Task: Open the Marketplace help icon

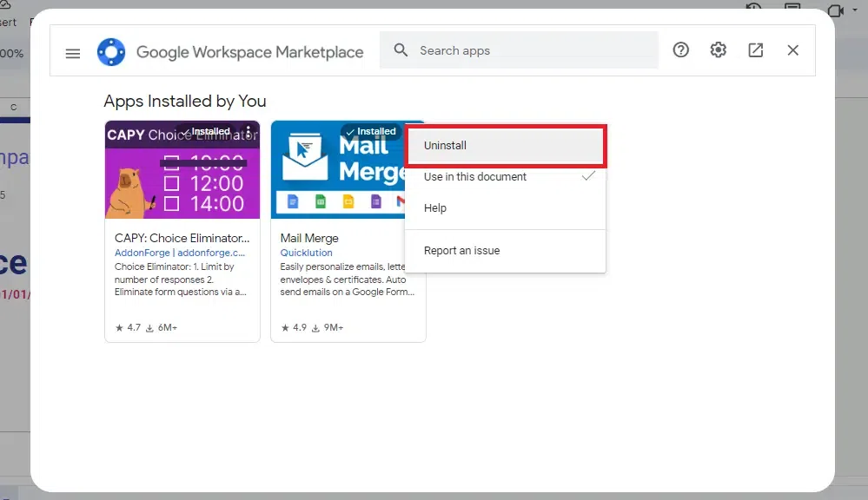Action: tap(680, 50)
